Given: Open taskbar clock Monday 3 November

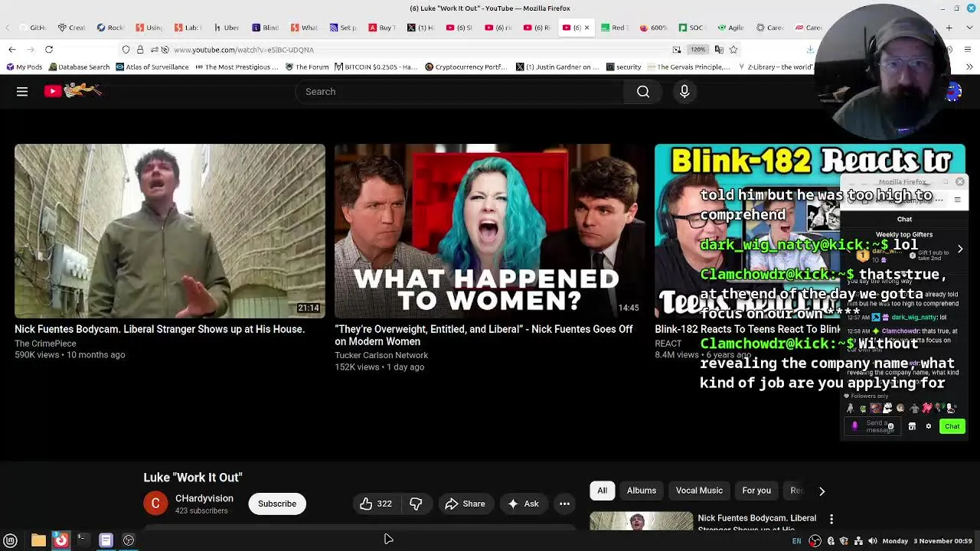Looking at the screenshot, I should point(927,541).
